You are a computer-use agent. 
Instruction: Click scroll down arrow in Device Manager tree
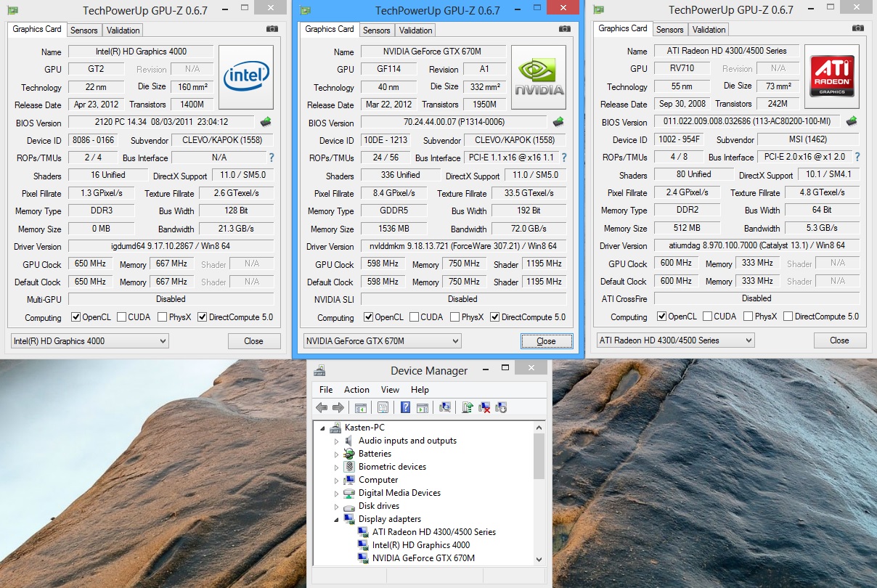tap(539, 559)
